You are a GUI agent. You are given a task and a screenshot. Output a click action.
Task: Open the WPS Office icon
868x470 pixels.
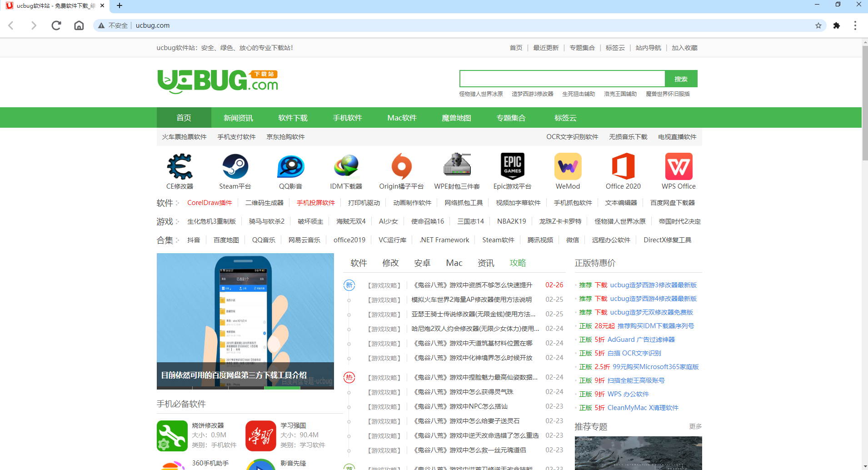click(678, 166)
